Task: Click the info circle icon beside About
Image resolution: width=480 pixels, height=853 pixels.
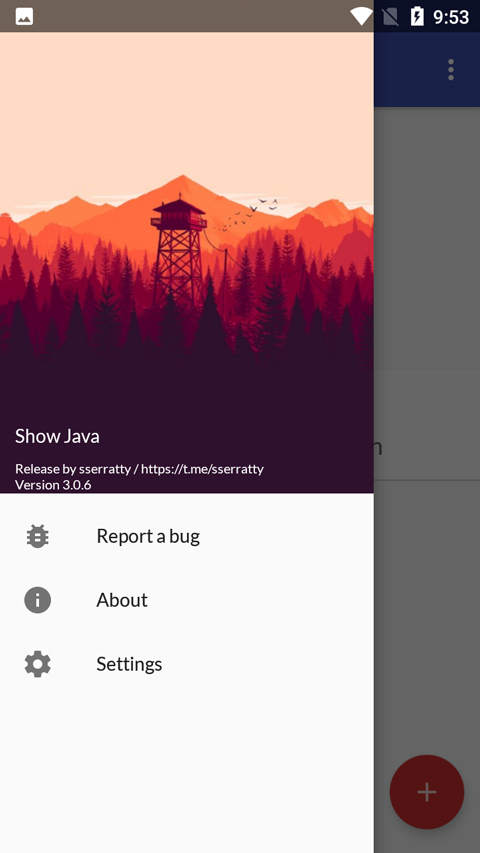Action: click(38, 600)
